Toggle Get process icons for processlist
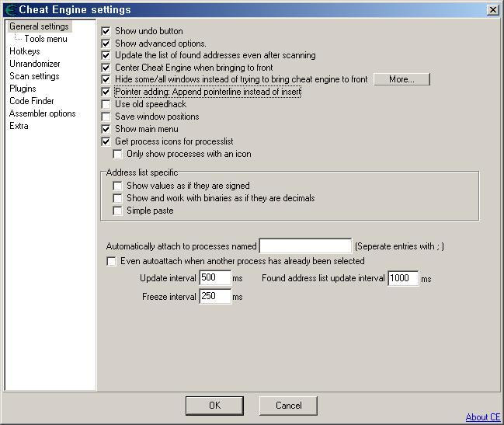This screenshot has width=504, height=425. [106, 141]
